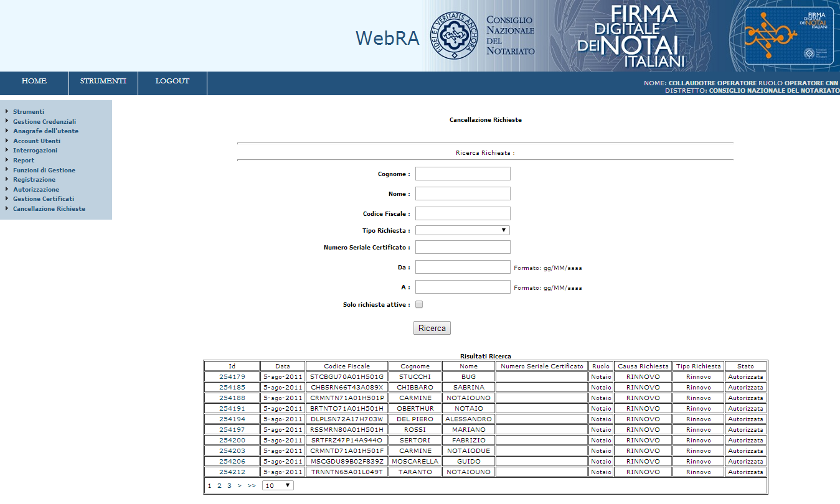840x504 pixels.
Task: Expand the Report sidebar arrow
Action: tap(7, 160)
